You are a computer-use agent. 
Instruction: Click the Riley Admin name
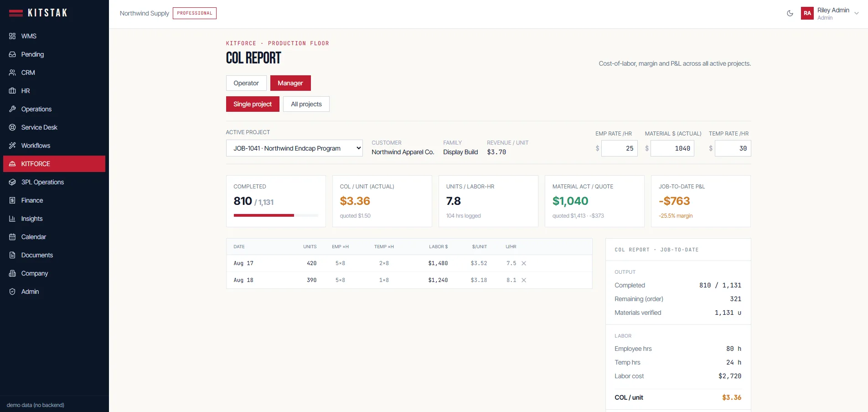click(x=833, y=10)
